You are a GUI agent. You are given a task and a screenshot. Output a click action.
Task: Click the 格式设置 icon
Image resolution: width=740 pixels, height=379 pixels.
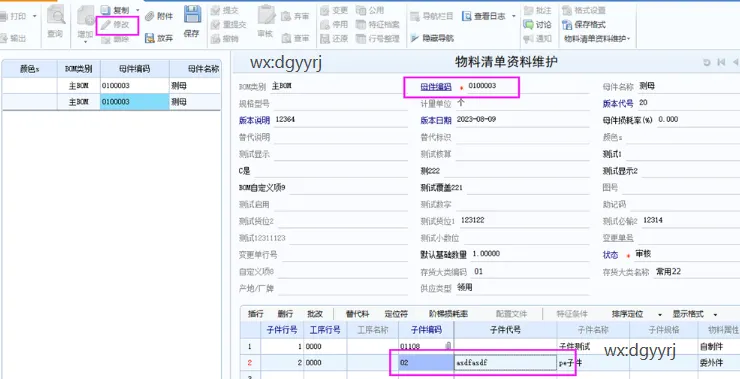click(567, 10)
